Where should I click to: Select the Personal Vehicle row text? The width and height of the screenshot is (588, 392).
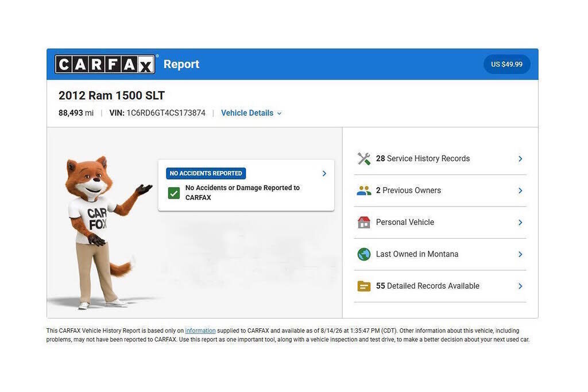[x=405, y=222]
